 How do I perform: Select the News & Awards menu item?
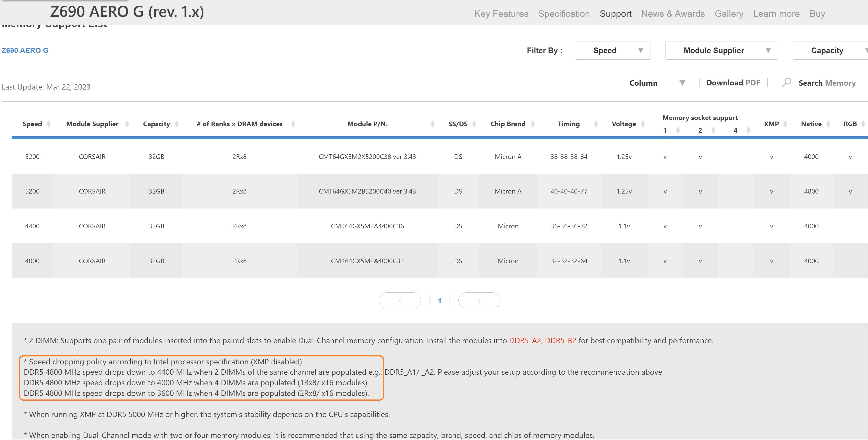point(673,13)
